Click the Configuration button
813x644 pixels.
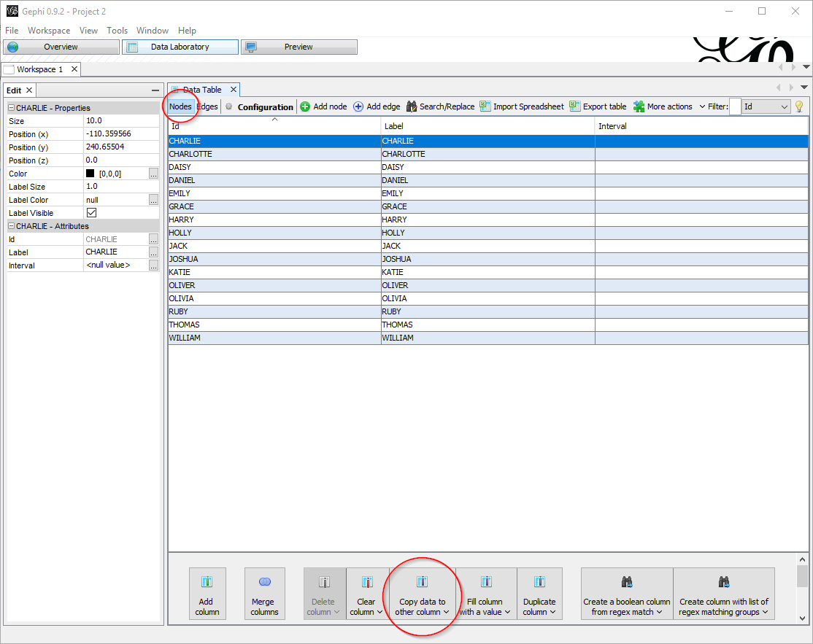[259, 106]
